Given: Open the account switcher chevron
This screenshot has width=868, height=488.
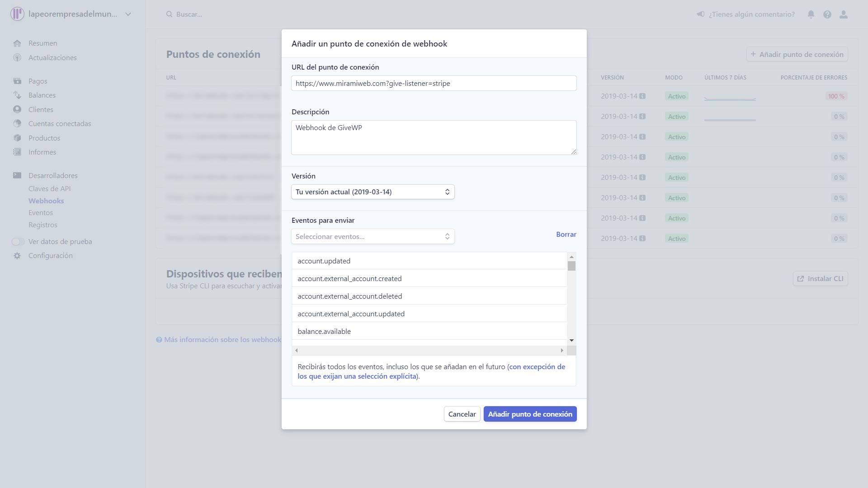Looking at the screenshot, I should (128, 14).
